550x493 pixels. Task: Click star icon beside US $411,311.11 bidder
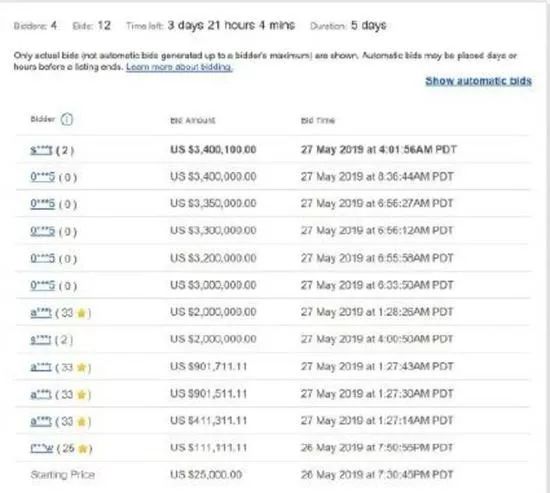(81, 421)
